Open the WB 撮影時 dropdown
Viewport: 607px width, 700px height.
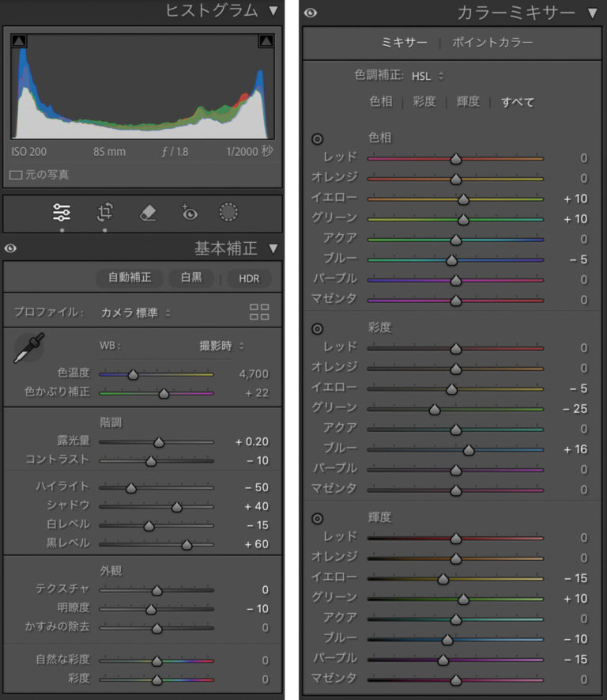[x=222, y=346]
